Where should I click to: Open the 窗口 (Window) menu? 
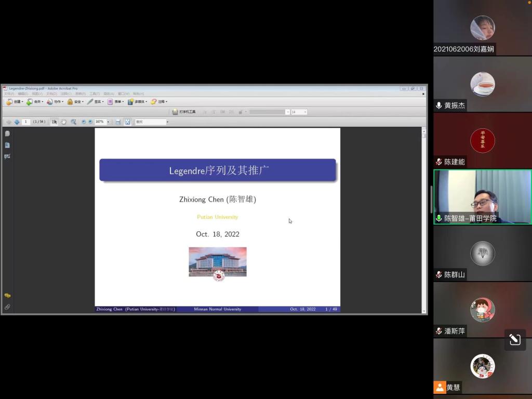pos(123,94)
